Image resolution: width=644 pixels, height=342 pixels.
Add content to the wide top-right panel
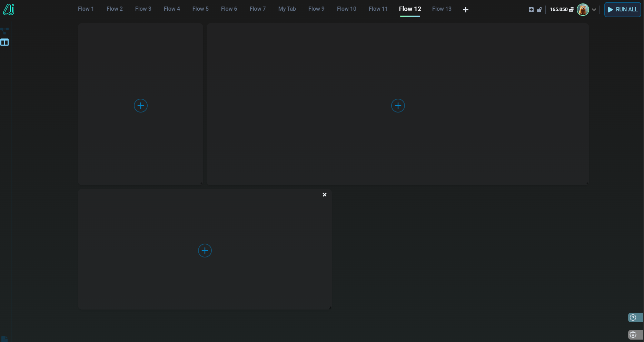(398, 106)
